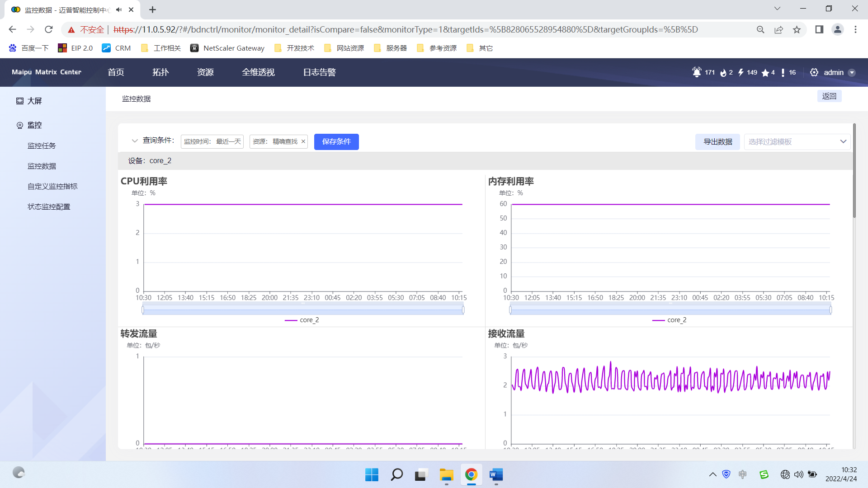Click the lightning bolt icon showing 149

coord(741,72)
